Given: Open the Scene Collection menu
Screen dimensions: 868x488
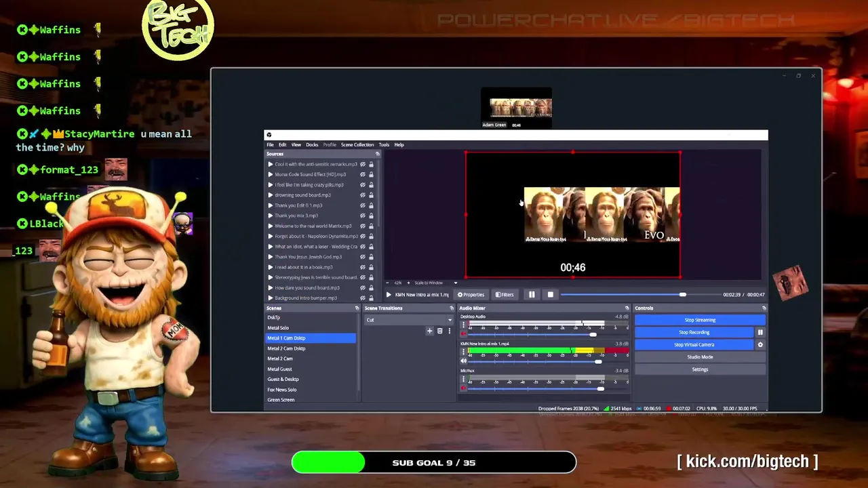Looking at the screenshot, I should [357, 144].
